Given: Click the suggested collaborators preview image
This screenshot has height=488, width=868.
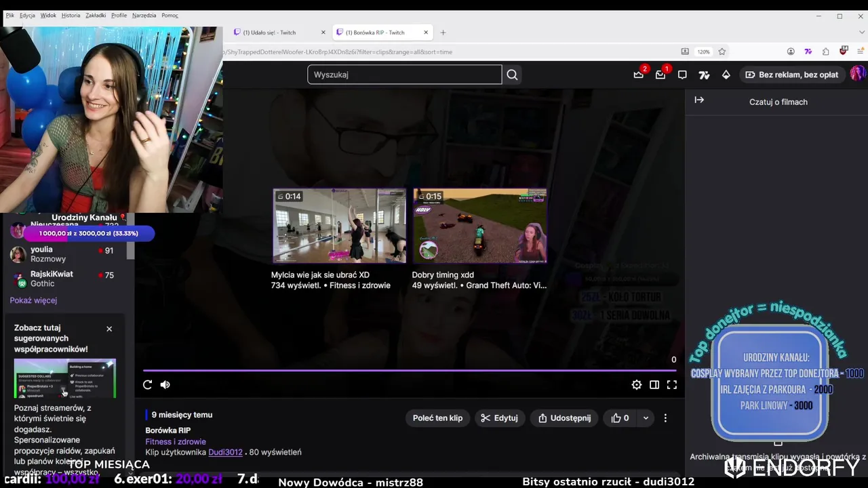Looking at the screenshot, I should pos(65,378).
